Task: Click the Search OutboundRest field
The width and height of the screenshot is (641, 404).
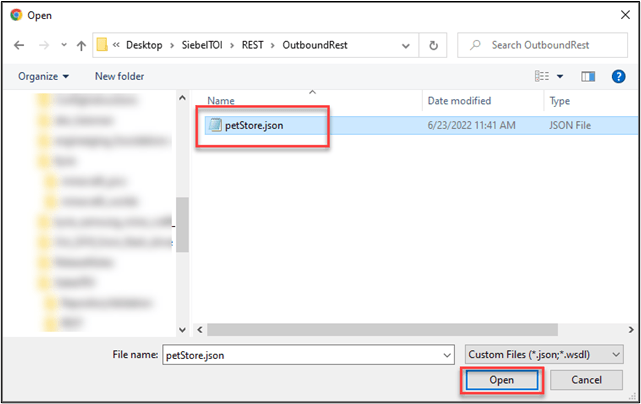Action: coord(542,45)
